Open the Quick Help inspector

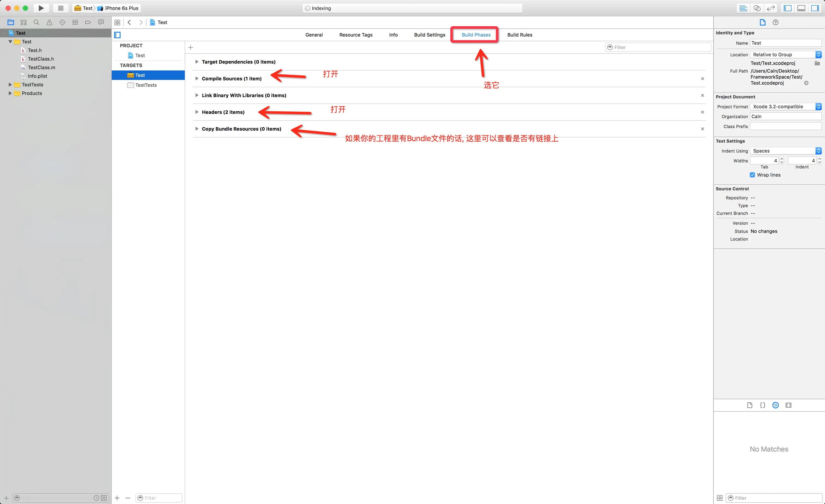[x=775, y=22]
